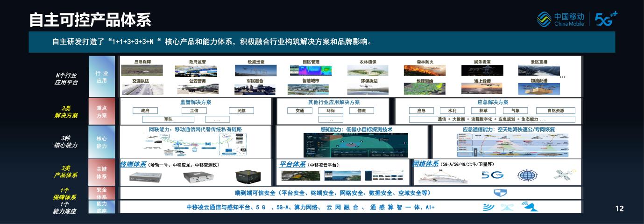Click the 应急解决方案 heading
The width and height of the screenshot is (644, 224).
[x=493, y=102]
